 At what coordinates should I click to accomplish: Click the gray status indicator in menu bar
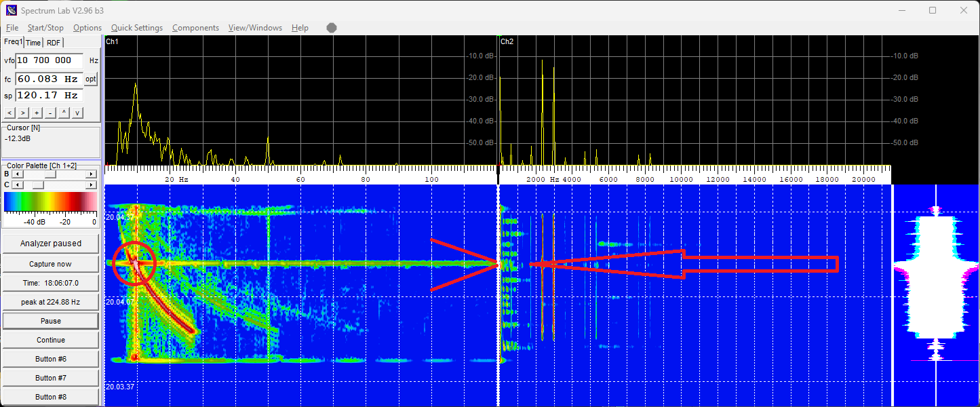332,28
